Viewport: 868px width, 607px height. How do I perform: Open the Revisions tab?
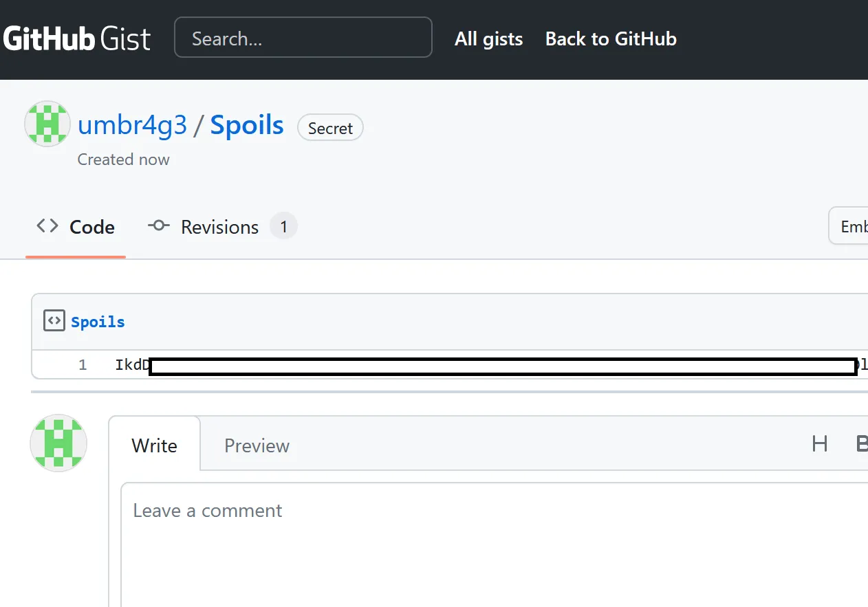(219, 227)
